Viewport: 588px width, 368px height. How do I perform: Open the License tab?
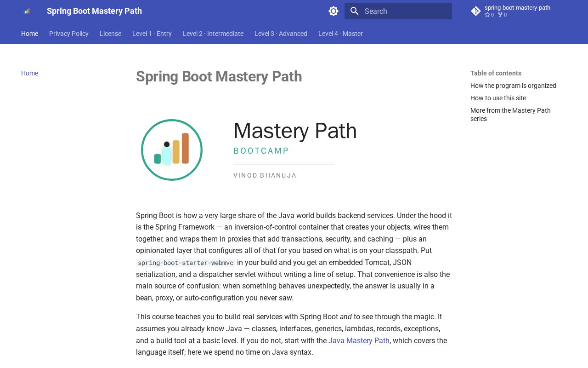tap(110, 34)
